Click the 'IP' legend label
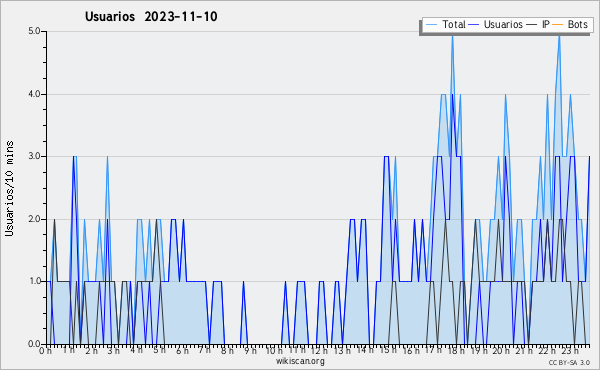The width and height of the screenshot is (600, 370). point(546,24)
